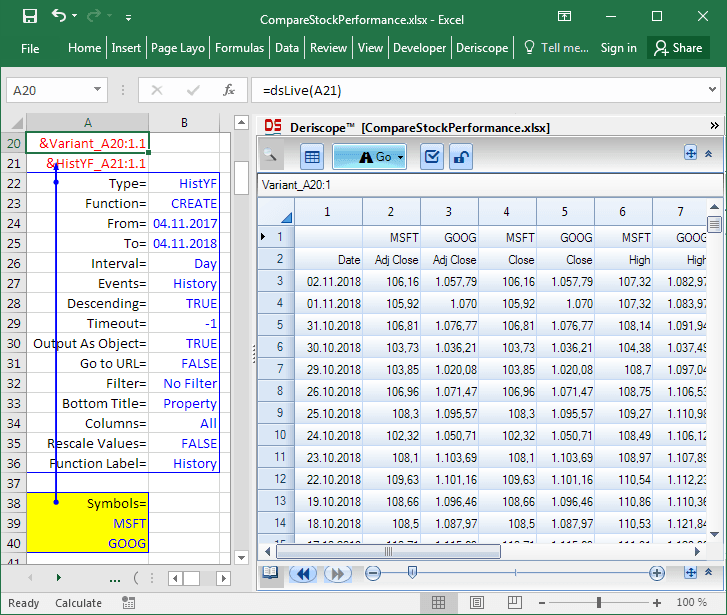Viewport: 727px width, 615px height.
Task: Click Sign in link
Action: click(x=618, y=47)
